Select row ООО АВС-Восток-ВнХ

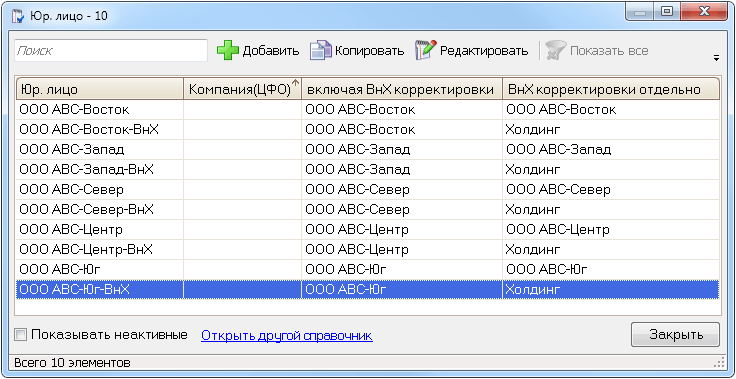point(368,130)
